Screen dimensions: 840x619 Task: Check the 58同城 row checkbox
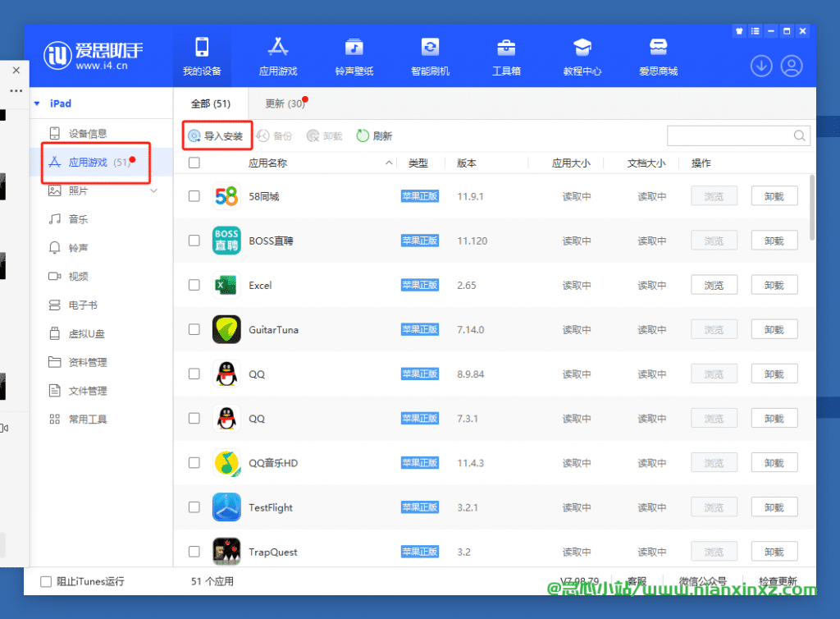(194, 196)
